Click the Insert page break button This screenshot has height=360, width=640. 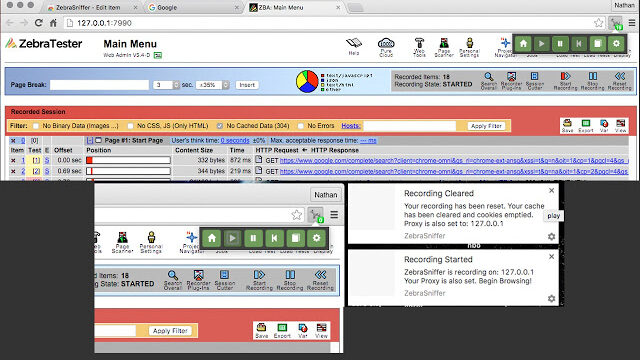click(247, 85)
